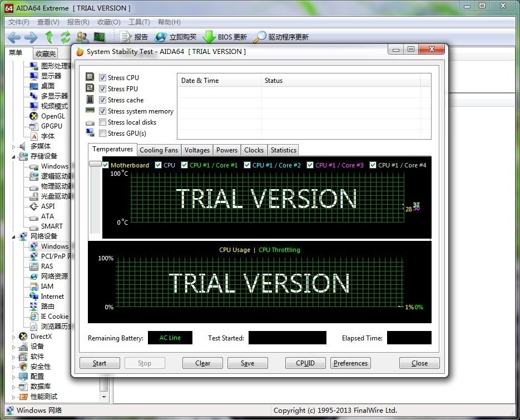Collapse the 存储设备 tree node
The image size is (520, 420).
click(14, 156)
